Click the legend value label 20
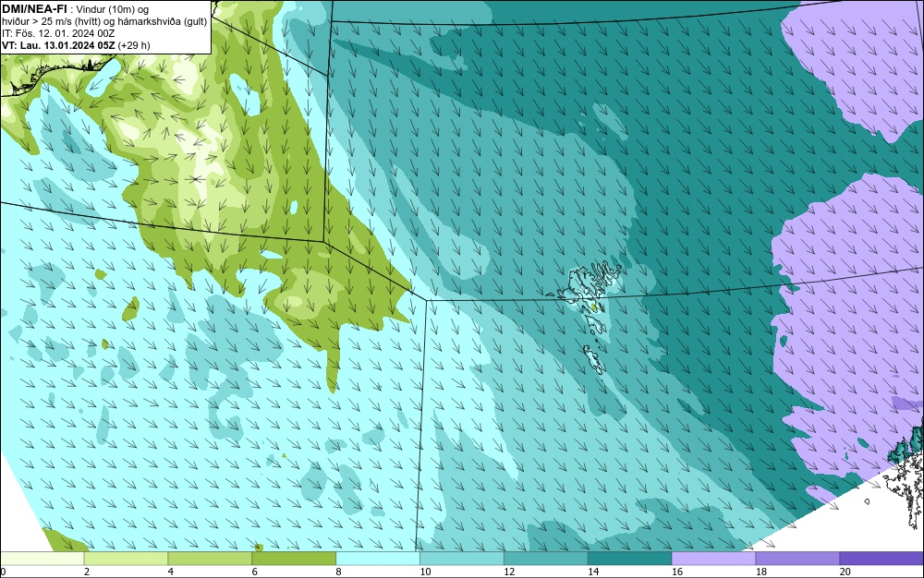This screenshot has height=578, width=924. coord(845,572)
